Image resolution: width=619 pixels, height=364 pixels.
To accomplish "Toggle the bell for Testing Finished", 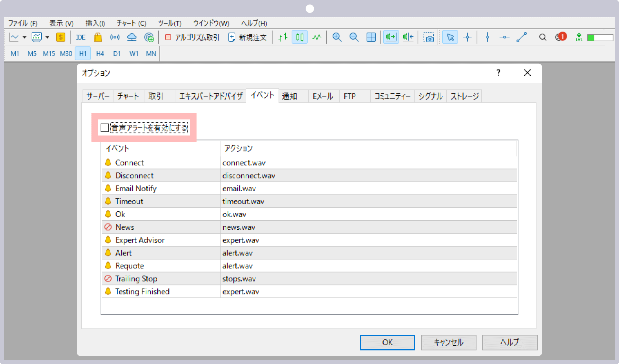I will pos(108,291).
